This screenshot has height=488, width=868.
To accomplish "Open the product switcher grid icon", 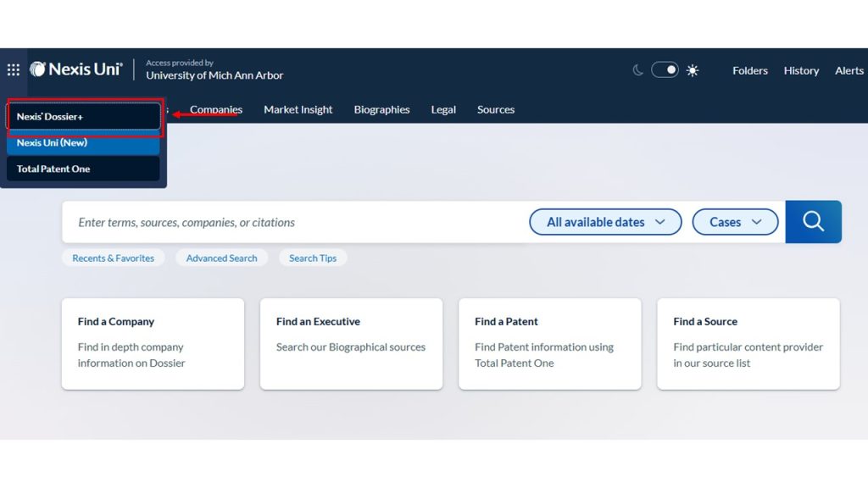I will (14, 69).
